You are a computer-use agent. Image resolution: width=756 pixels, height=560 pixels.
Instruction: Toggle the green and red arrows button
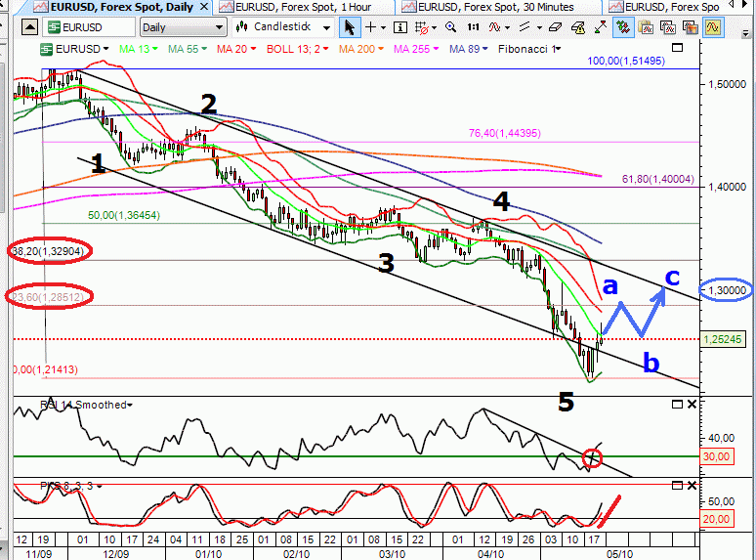[x=622, y=27]
